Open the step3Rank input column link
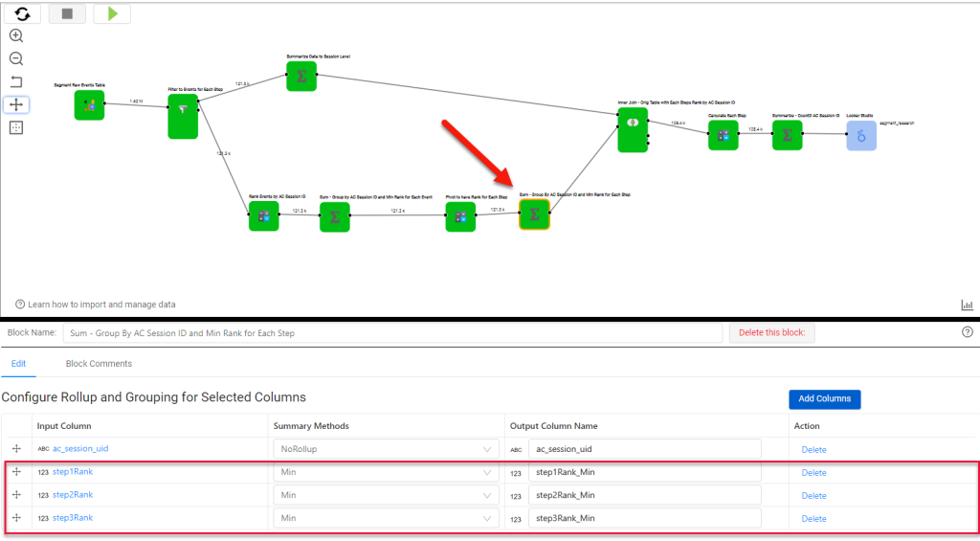Image resolution: width=980 pixels, height=541 pixels. (x=73, y=518)
